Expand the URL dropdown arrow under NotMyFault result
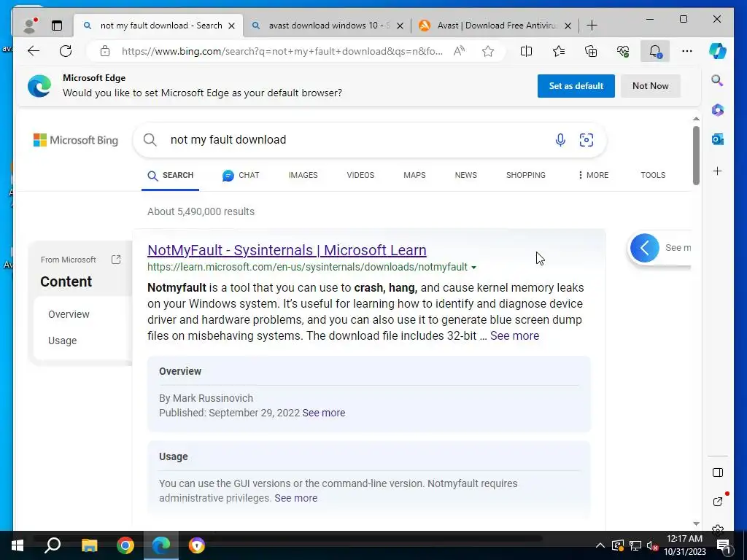 [473, 268]
